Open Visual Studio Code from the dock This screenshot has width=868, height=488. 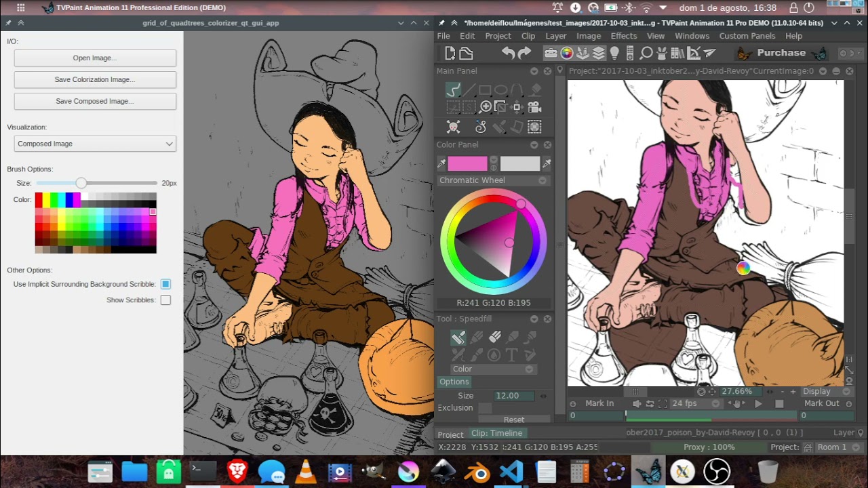[x=511, y=471]
